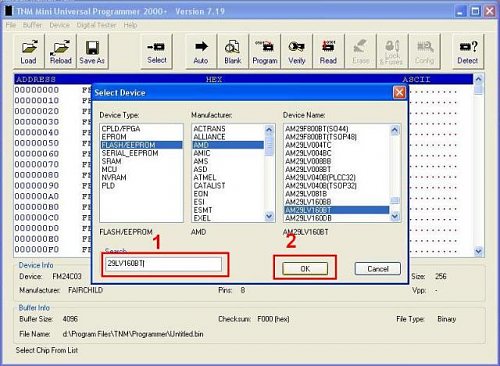Click the Cancel button in Select Device

tap(378, 269)
